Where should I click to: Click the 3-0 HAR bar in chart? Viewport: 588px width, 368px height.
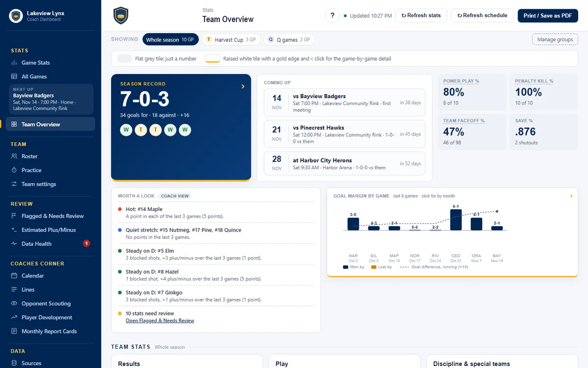pyautogui.click(x=353, y=224)
